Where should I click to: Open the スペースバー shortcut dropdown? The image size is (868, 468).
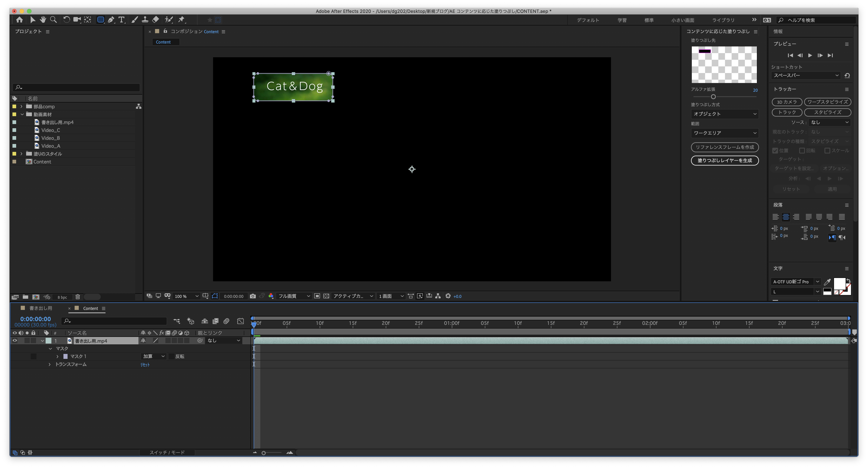click(806, 76)
